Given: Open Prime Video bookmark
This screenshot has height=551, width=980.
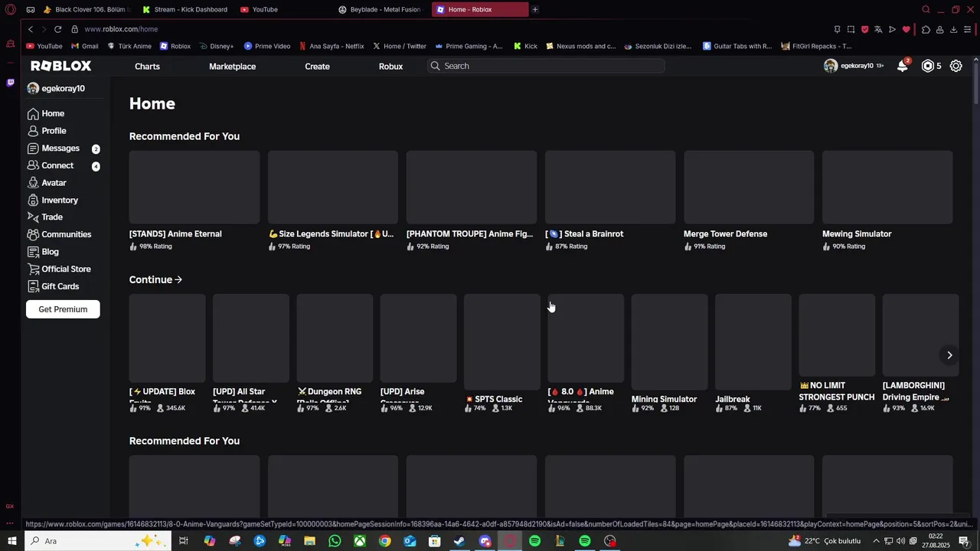Looking at the screenshot, I should (267, 46).
